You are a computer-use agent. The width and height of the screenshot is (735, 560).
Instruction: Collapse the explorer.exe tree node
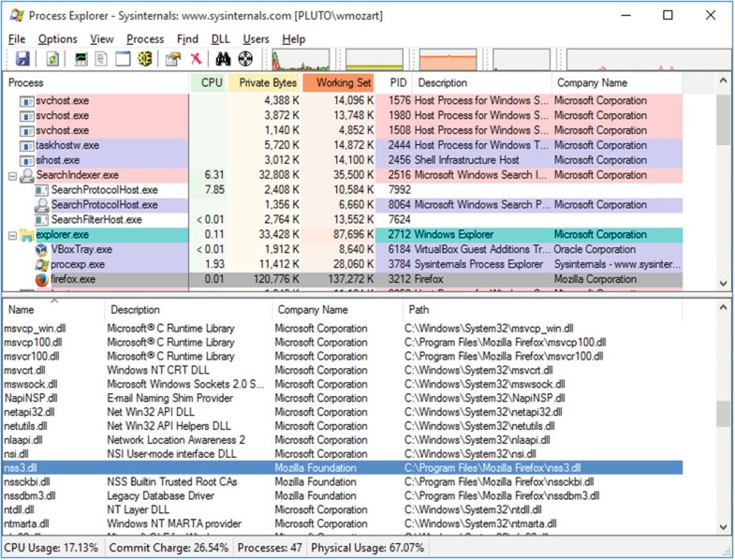pyautogui.click(x=13, y=236)
